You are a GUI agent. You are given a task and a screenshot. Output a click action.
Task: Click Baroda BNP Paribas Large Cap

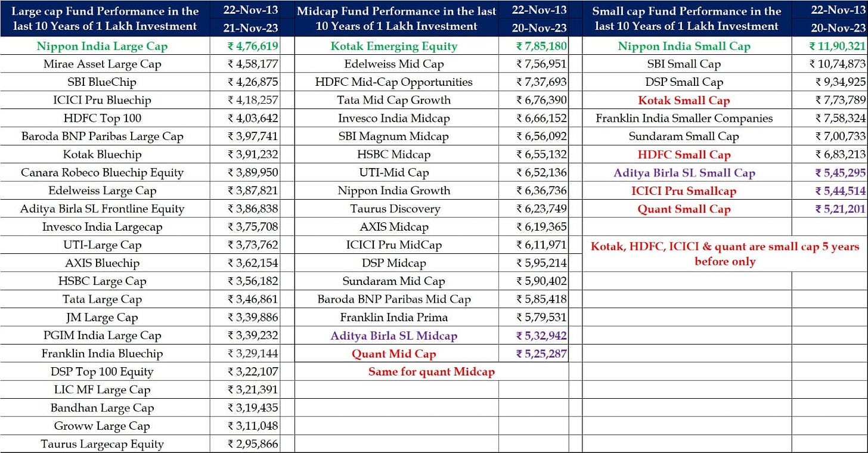103,136
